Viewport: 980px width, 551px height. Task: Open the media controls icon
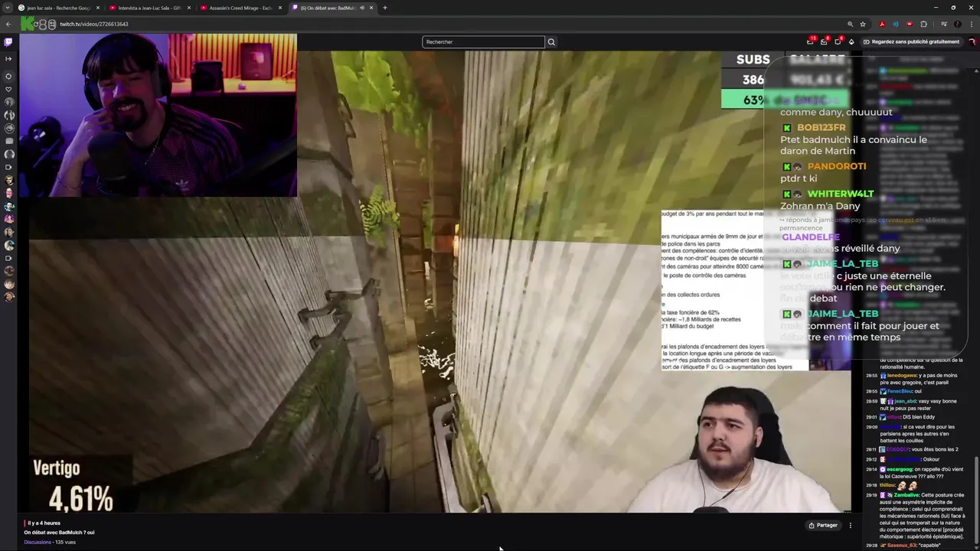pyautogui.click(x=944, y=24)
